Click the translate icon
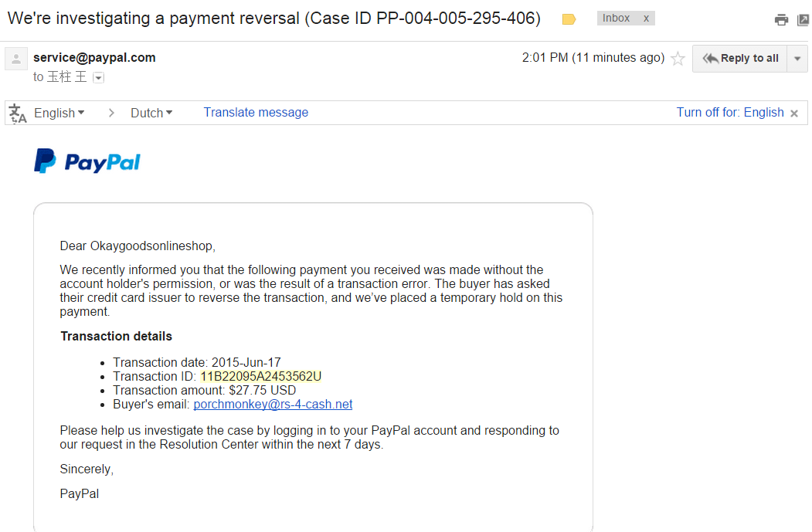 pyautogui.click(x=18, y=114)
